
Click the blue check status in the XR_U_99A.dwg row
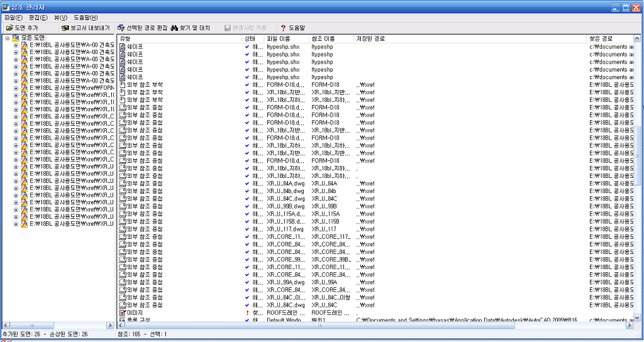pos(247,282)
